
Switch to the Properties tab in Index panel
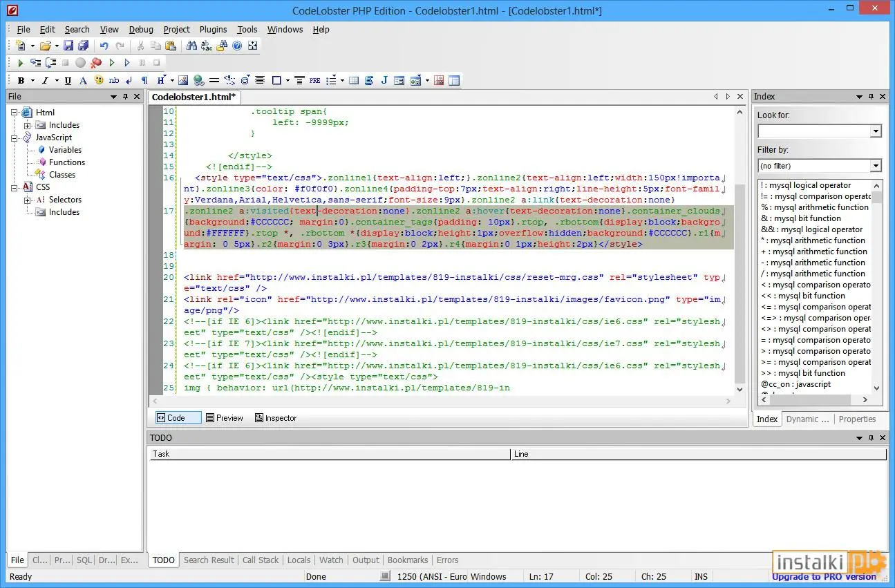[x=857, y=419]
